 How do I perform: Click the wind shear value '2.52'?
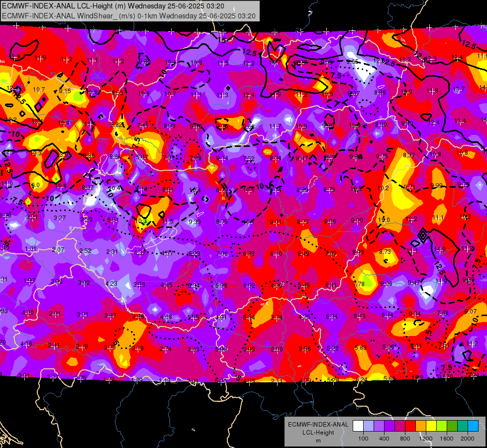(x=86, y=250)
